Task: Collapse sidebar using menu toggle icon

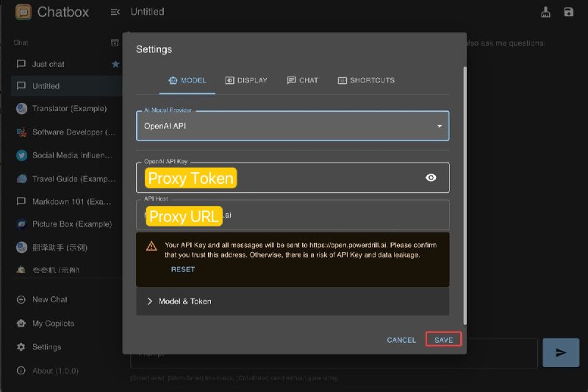Action: (x=115, y=12)
